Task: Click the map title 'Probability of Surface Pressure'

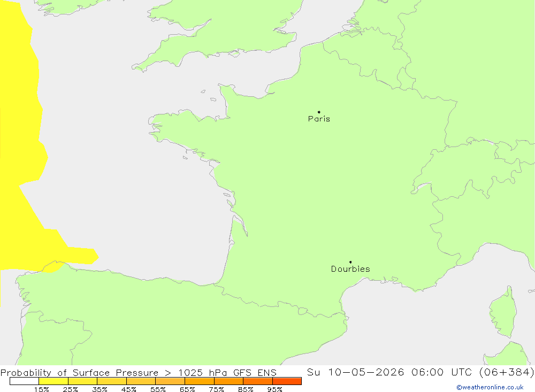Action: pos(80,373)
